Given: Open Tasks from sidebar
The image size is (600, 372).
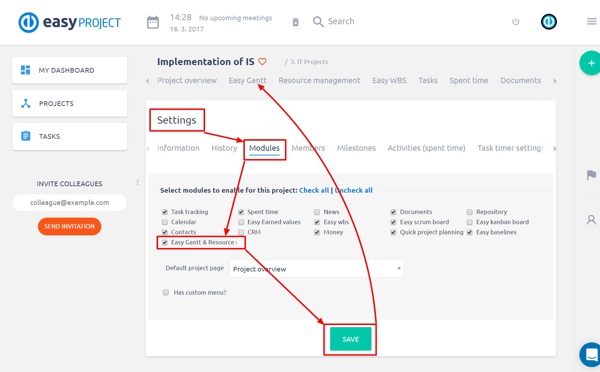Looking at the screenshot, I should (69, 136).
